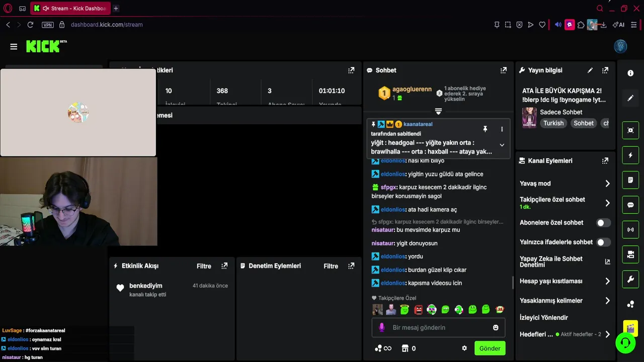The height and width of the screenshot is (362, 644).
Task: Open the three-dot menu on pinned message
Action: point(502,129)
